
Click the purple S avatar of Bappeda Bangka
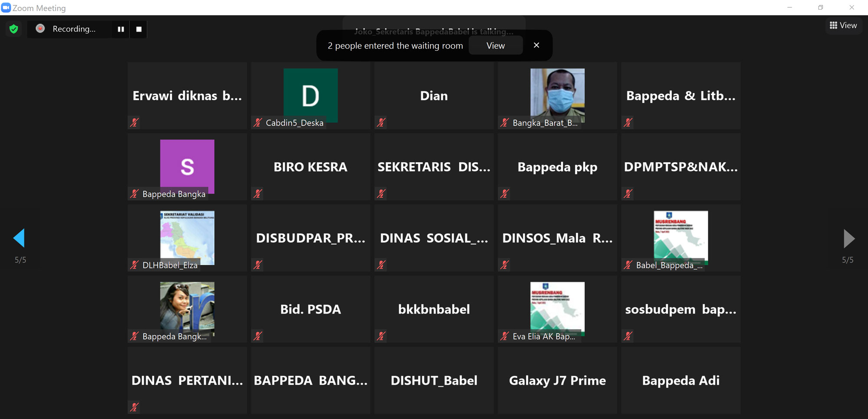point(187,166)
